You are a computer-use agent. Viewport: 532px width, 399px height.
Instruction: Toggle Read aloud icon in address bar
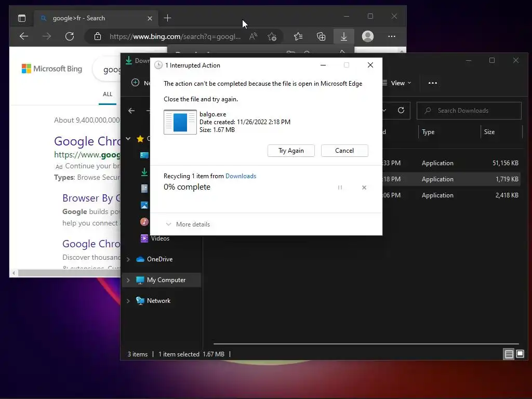pyautogui.click(x=253, y=36)
